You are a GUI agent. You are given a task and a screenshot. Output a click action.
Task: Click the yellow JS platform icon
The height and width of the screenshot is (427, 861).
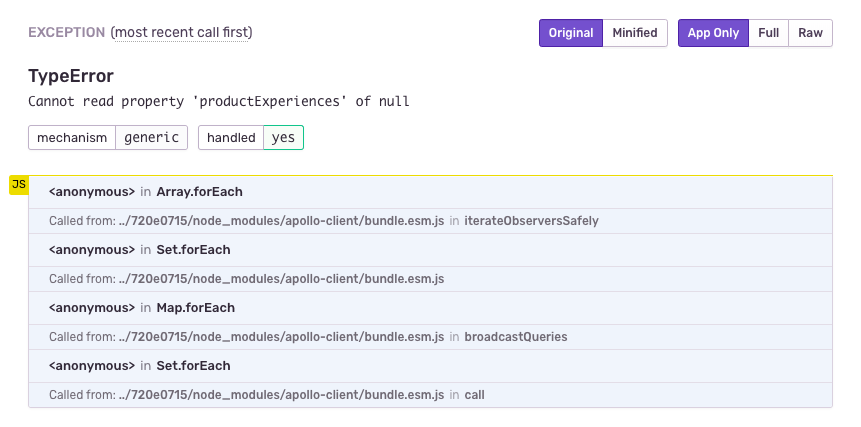tap(19, 184)
